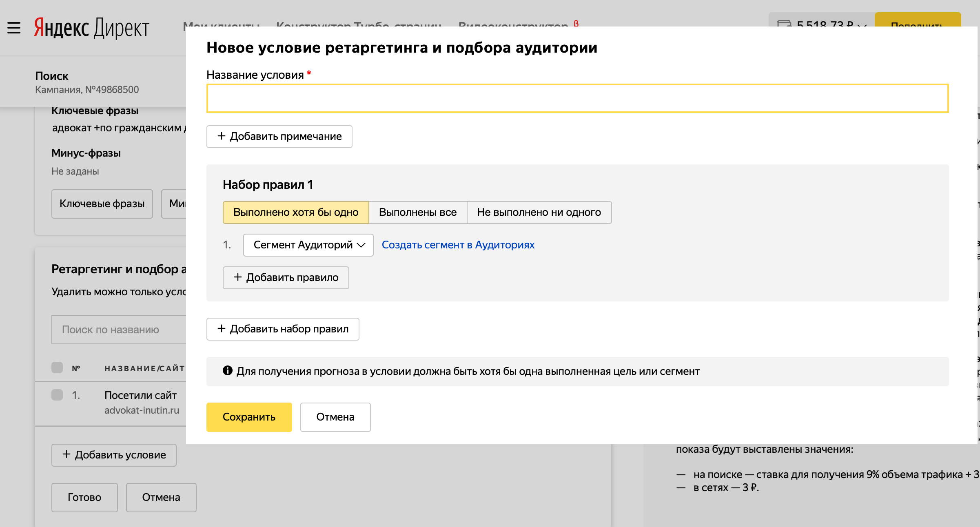Click the Создать сегмент в Аудиториях link
The height and width of the screenshot is (527, 980).
[x=458, y=245]
